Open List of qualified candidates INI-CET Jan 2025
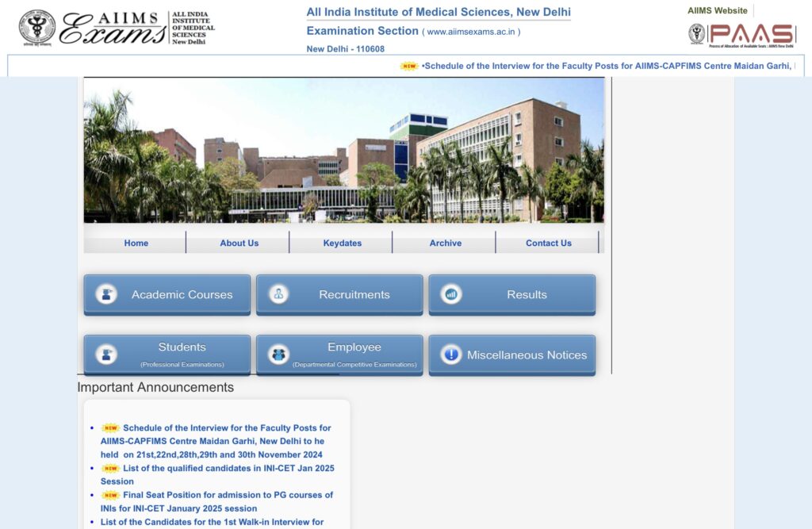Image resolution: width=812 pixels, height=529 pixels. pyautogui.click(x=217, y=474)
